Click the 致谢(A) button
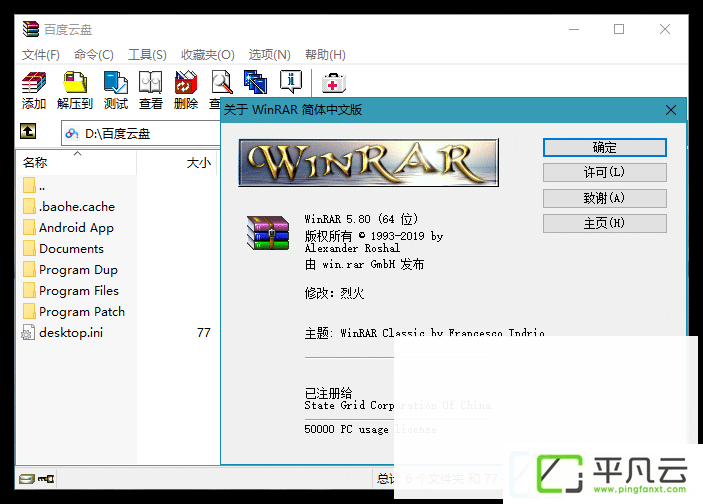The height and width of the screenshot is (504, 703). coord(604,198)
